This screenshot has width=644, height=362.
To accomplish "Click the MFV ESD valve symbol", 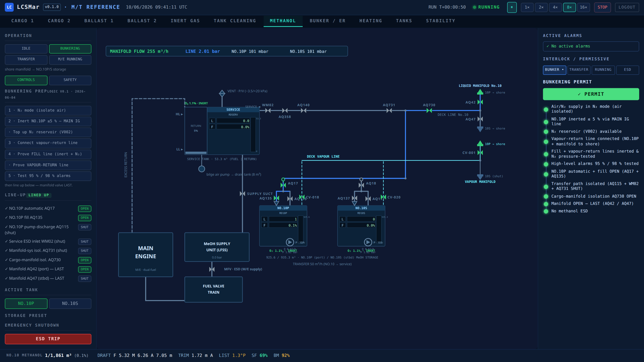I will point(212,269).
